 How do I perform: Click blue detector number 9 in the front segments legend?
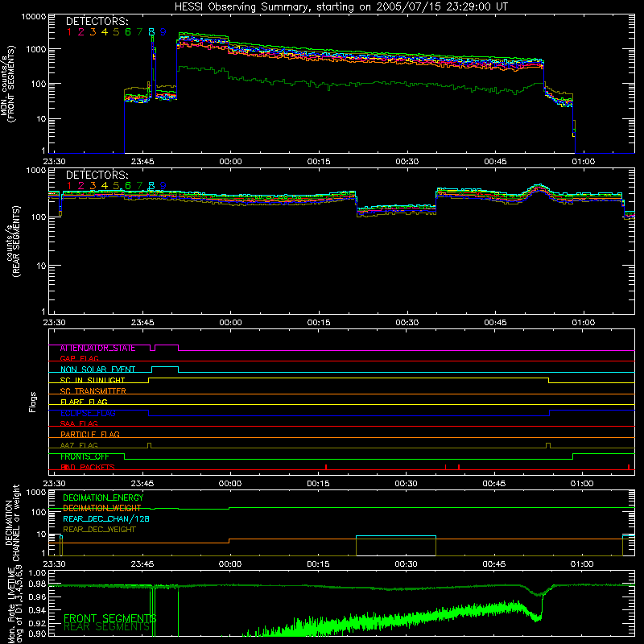[x=163, y=32]
